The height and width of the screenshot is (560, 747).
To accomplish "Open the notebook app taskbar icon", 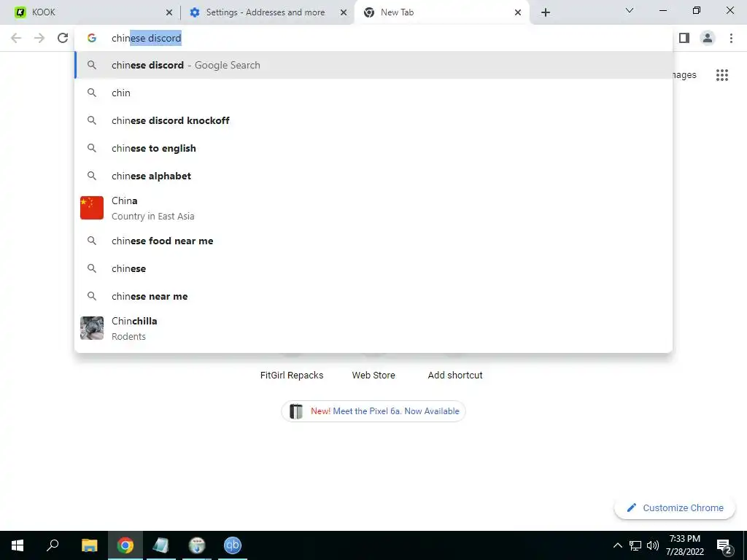I will click(161, 545).
